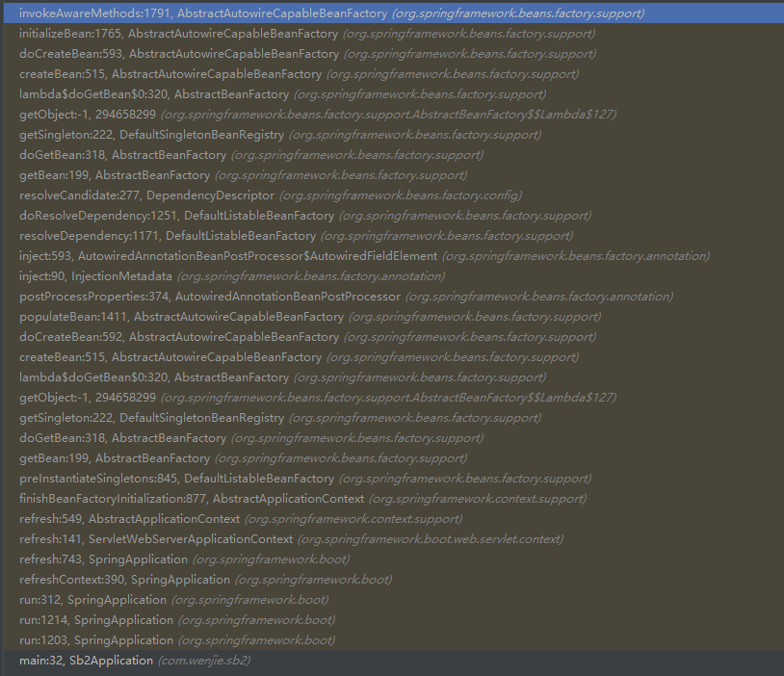
Task: Select the refreshContext:390 frame
Action: (394, 580)
